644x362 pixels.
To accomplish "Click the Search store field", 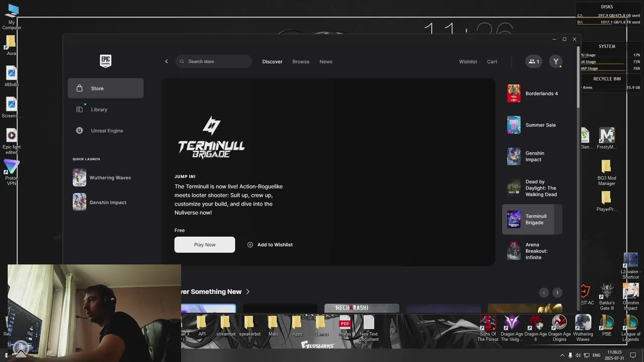I will click(214, 61).
